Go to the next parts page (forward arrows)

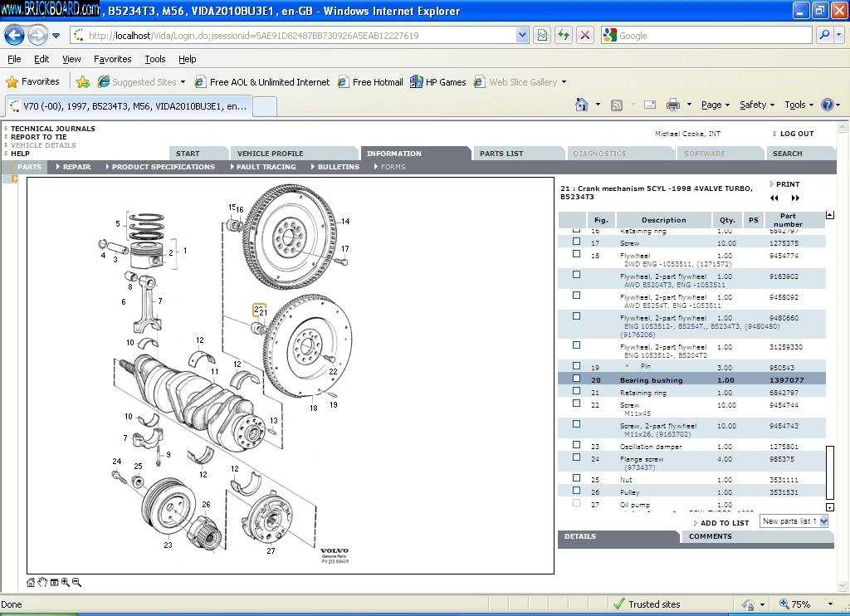point(795,198)
